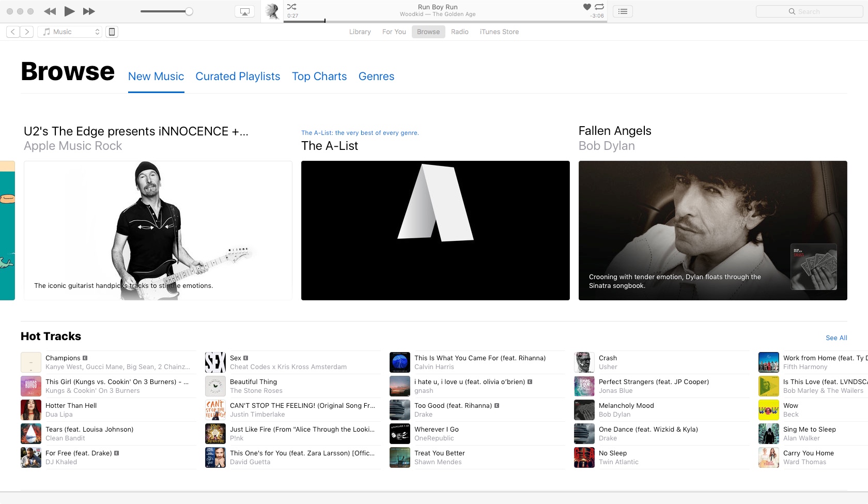This screenshot has width=868, height=504.
Task: Adjust the volume slider knob
Action: [x=189, y=11]
